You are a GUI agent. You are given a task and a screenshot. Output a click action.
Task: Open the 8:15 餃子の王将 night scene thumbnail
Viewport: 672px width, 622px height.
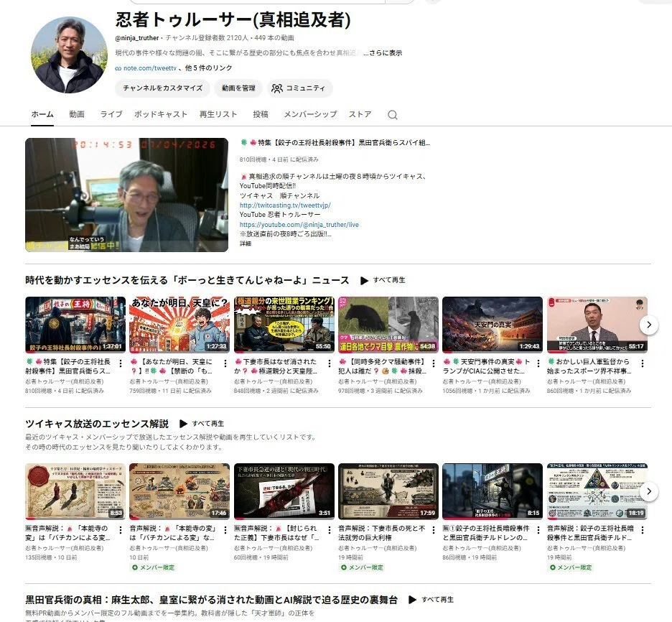pyautogui.click(x=493, y=491)
